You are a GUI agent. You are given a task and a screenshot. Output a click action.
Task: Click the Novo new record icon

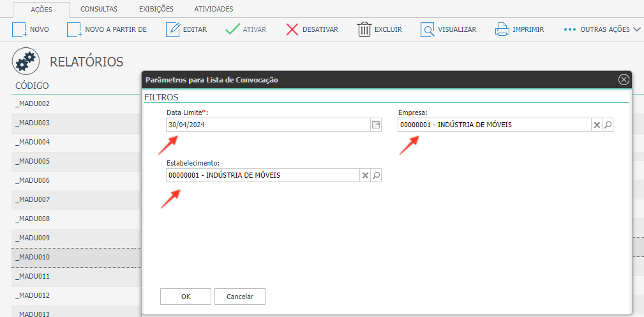click(x=19, y=29)
